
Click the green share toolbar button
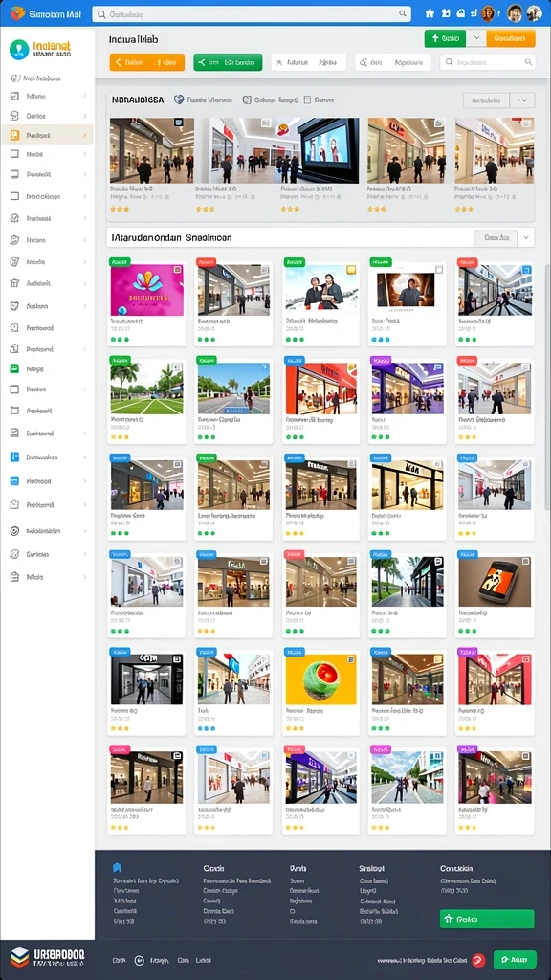click(228, 62)
